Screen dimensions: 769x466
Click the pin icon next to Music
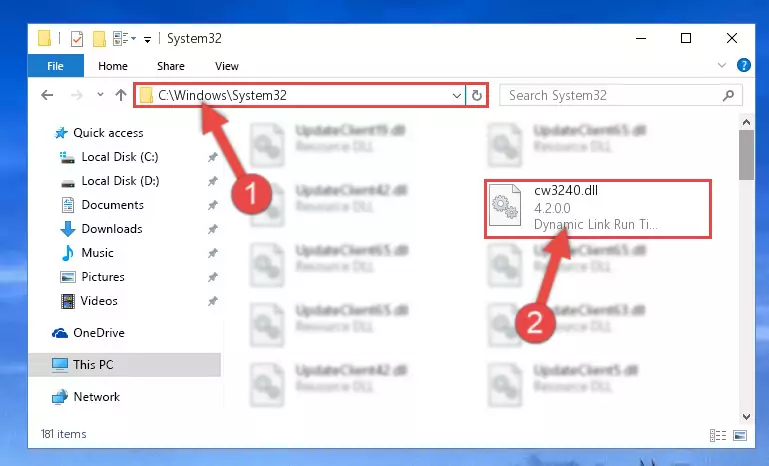point(212,253)
